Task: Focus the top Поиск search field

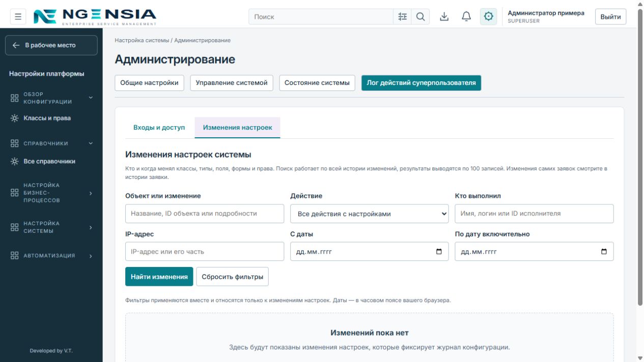Action: (x=321, y=17)
